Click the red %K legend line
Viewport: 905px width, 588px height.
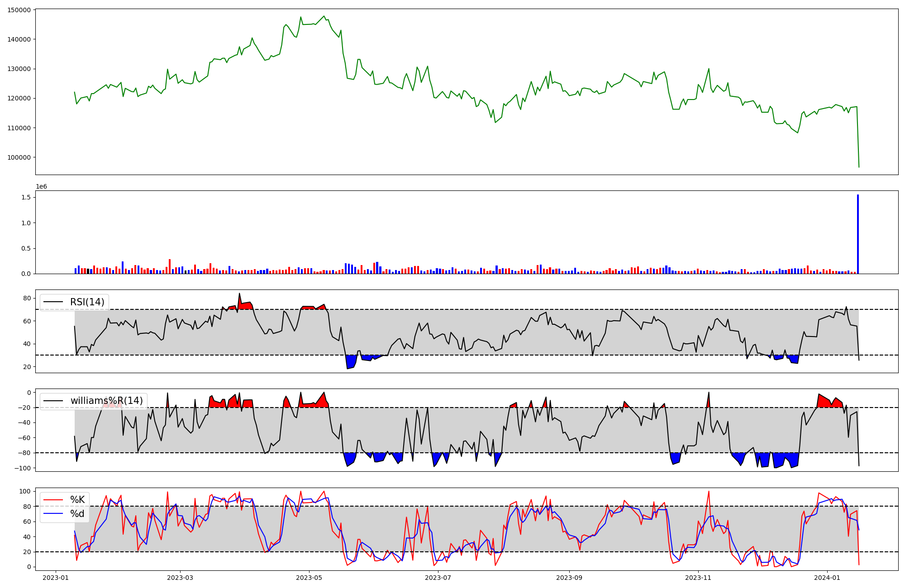pyautogui.click(x=53, y=500)
